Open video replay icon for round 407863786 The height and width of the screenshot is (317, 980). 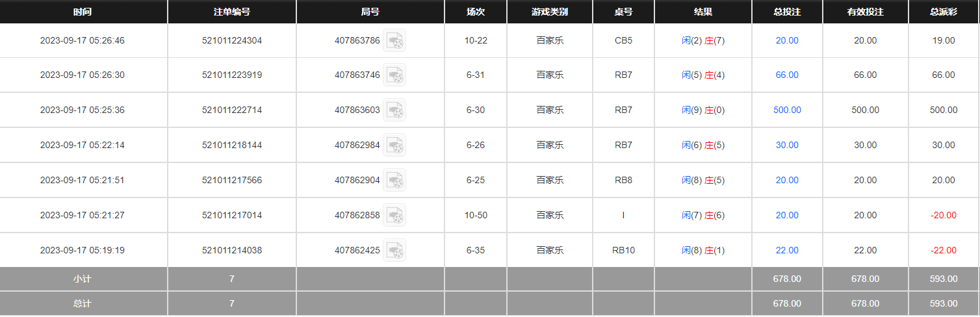(394, 40)
